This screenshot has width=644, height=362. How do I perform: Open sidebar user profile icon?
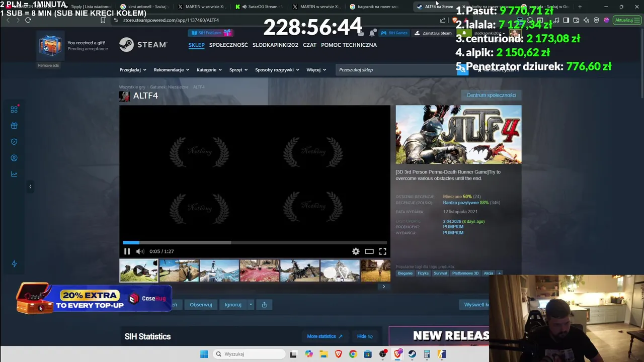pyautogui.click(x=14, y=158)
